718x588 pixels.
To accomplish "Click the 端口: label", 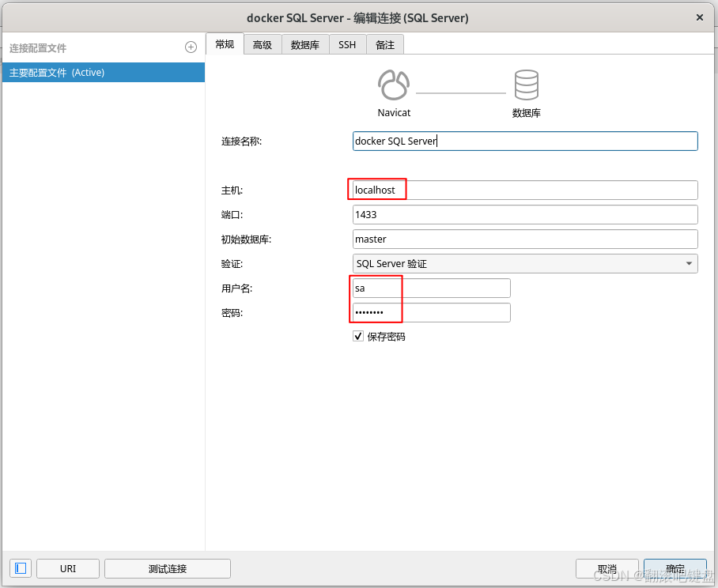I will (x=232, y=215).
